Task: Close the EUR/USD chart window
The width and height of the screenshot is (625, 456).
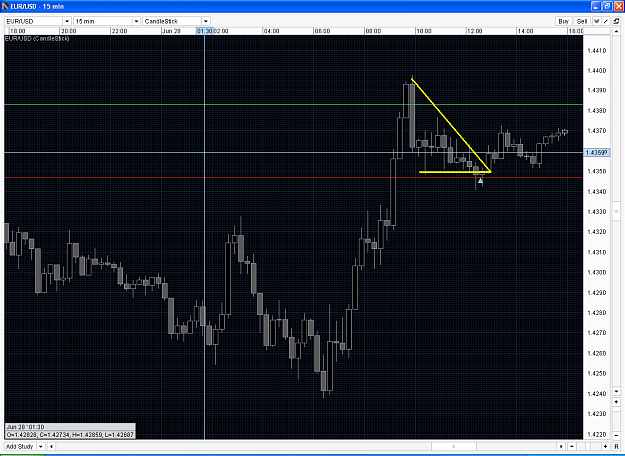Action: pos(619,6)
